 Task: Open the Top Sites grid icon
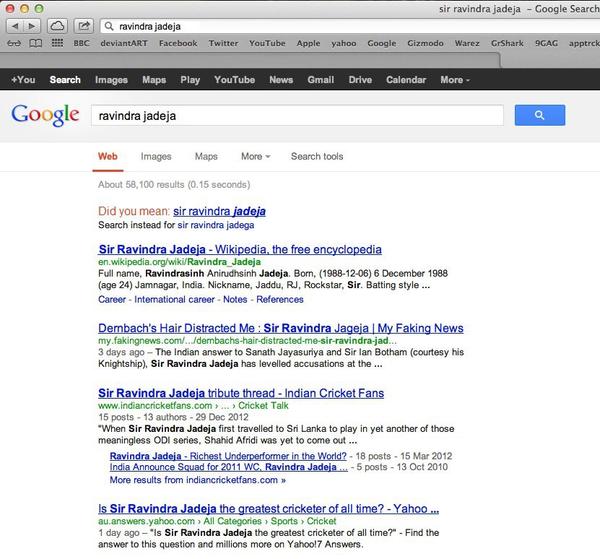57,43
